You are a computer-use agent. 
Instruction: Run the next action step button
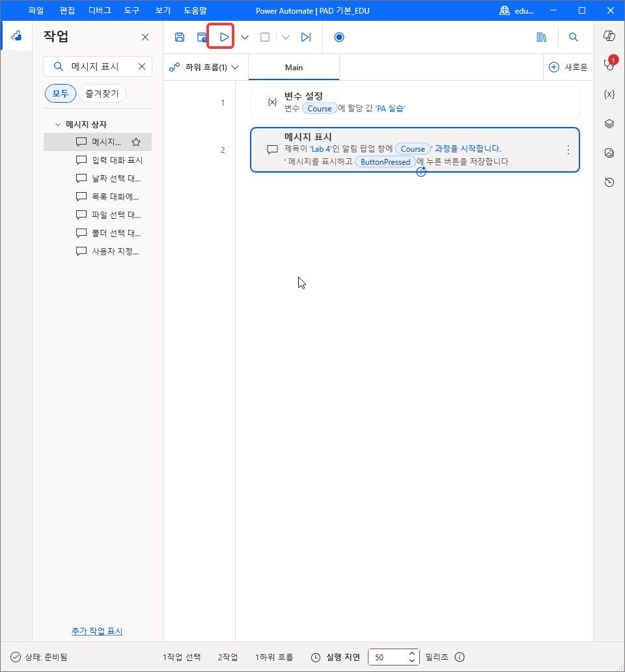pyautogui.click(x=305, y=37)
